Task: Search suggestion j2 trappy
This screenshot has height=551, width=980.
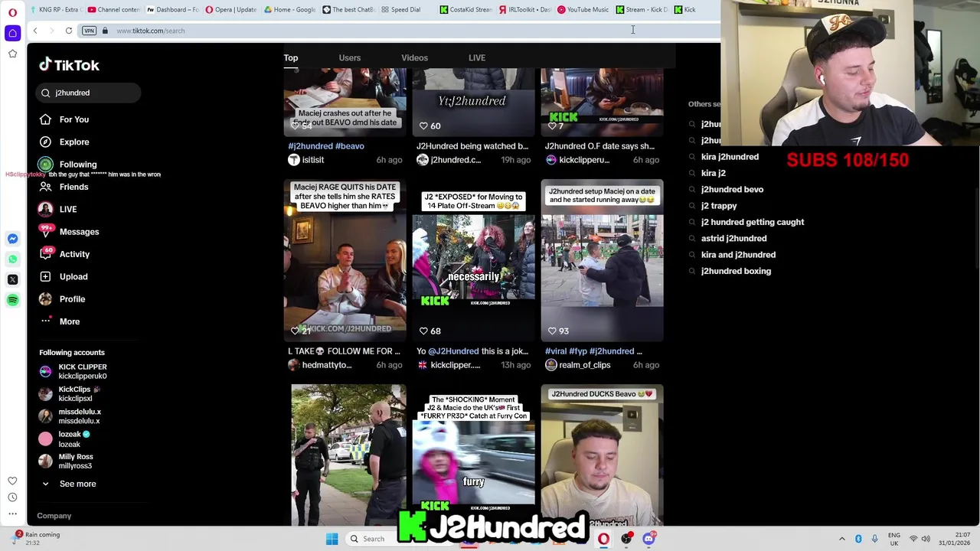Action: (719, 206)
